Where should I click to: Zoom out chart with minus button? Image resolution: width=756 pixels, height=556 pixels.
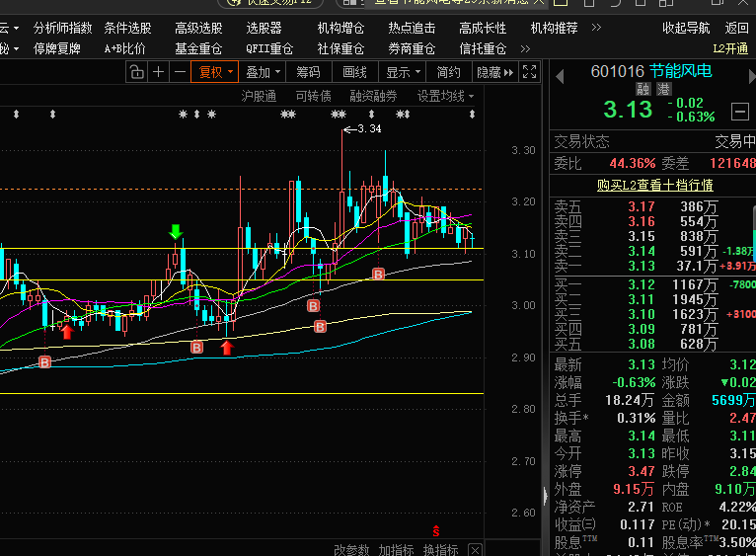tap(180, 72)
